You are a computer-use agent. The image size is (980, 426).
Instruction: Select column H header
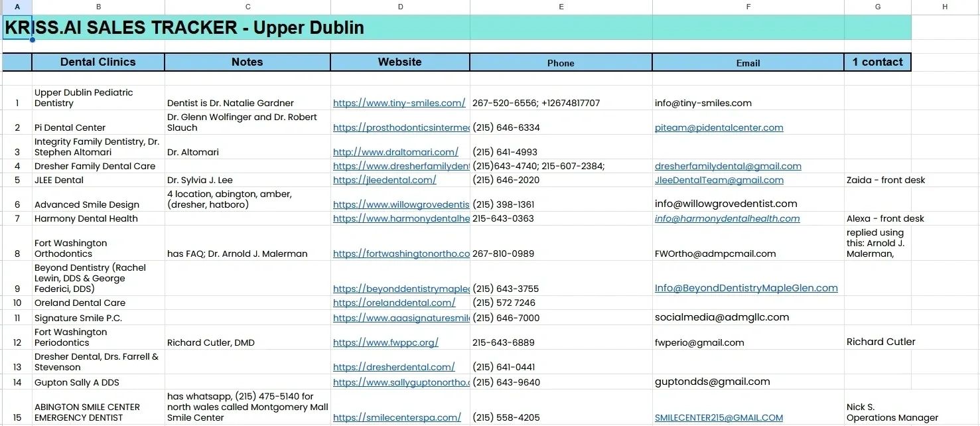pos(945,7)
